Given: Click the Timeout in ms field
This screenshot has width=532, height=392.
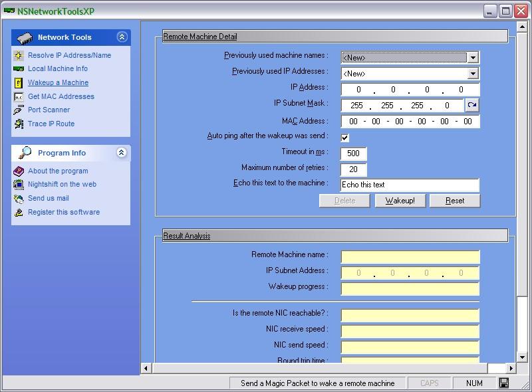Looking at the screenshot, I should (x=354, y=153).
